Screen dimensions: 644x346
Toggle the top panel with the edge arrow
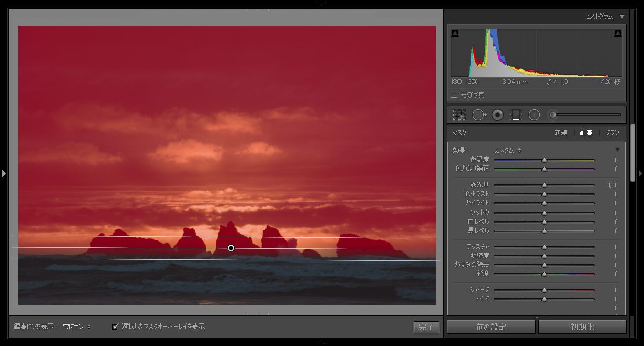(322, 4)
